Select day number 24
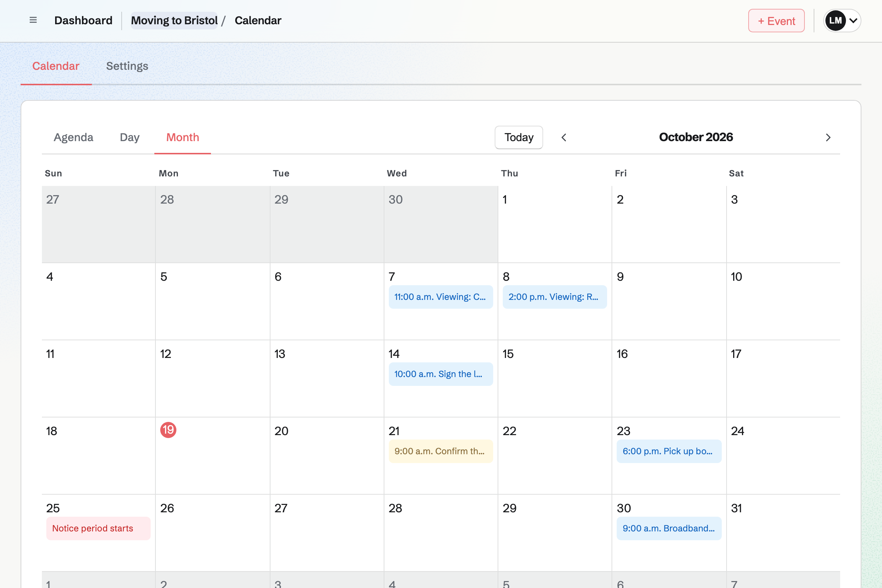Screen dimensions: 882x588 [x=737, y=431]
